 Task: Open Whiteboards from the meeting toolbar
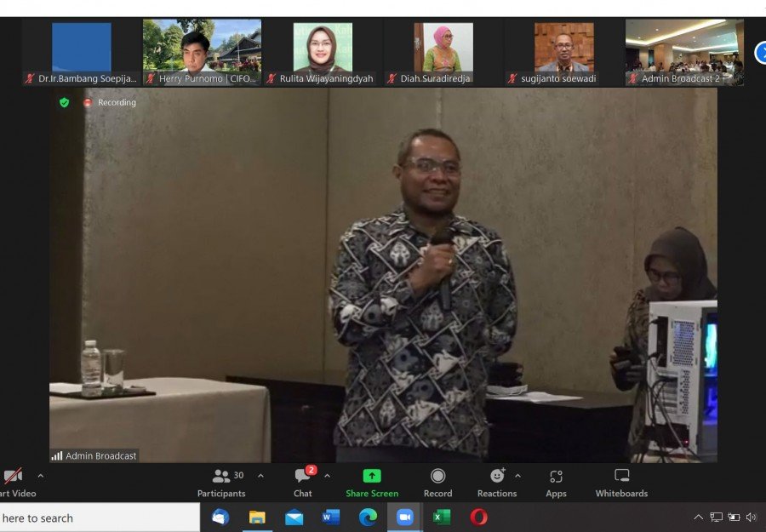pos(621,482)
